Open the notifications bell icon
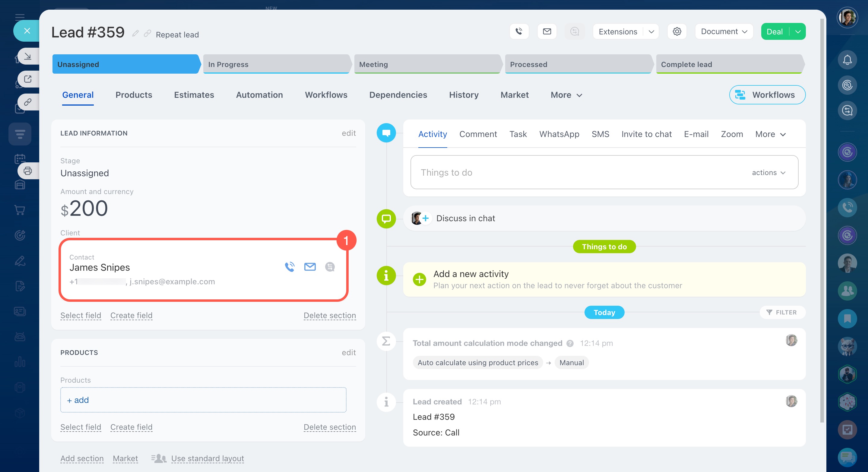Screen dimensions: 868x472 (847, 60)
